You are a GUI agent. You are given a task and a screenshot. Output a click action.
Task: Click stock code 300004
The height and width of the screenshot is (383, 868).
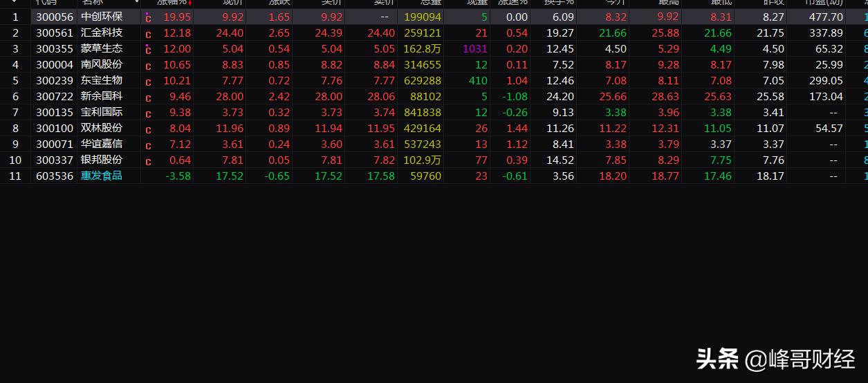pyautogui.click(x=55, y=64)
